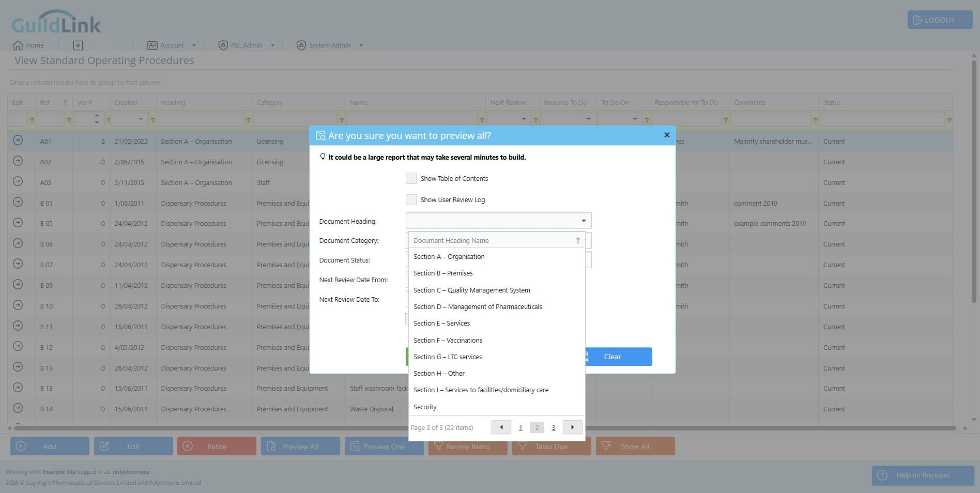Click the LOGOUT button
This screenshot has height=493, width=980.
(x=940, y=20)
